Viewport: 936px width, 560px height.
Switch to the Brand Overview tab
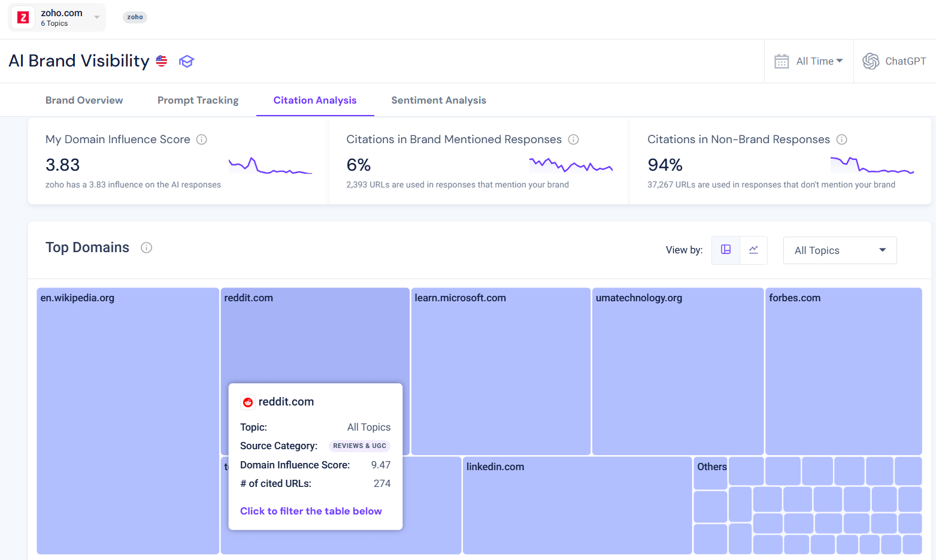(84, 100)
